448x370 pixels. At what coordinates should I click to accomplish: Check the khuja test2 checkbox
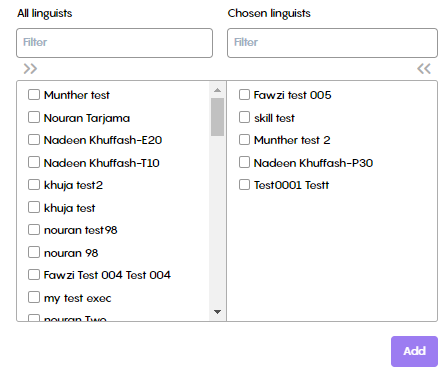pos(34,185)
